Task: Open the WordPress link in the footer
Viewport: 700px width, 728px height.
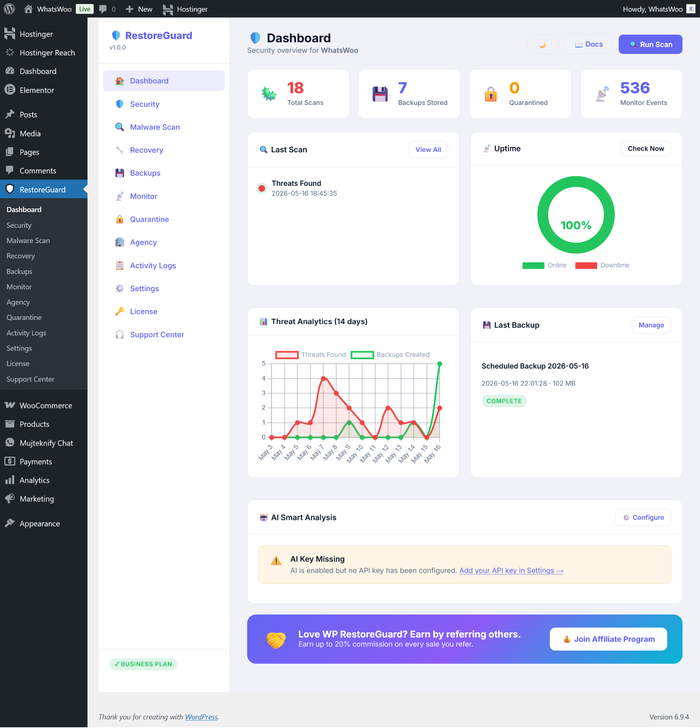Action: [201, 717]
